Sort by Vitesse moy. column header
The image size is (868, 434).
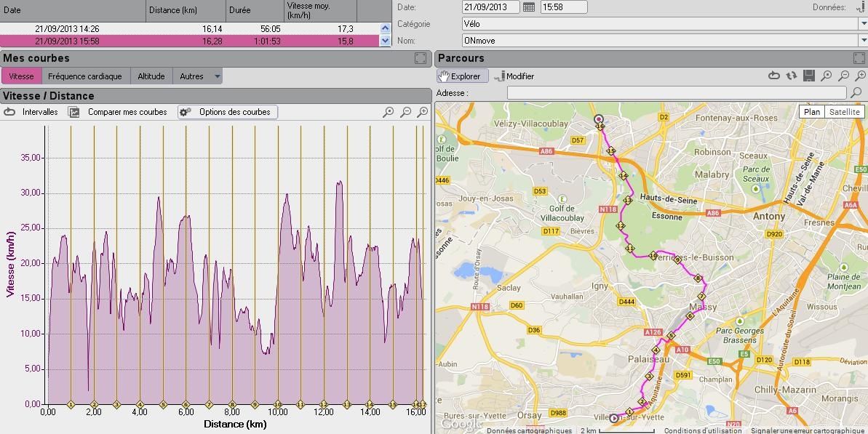[321, 10]
